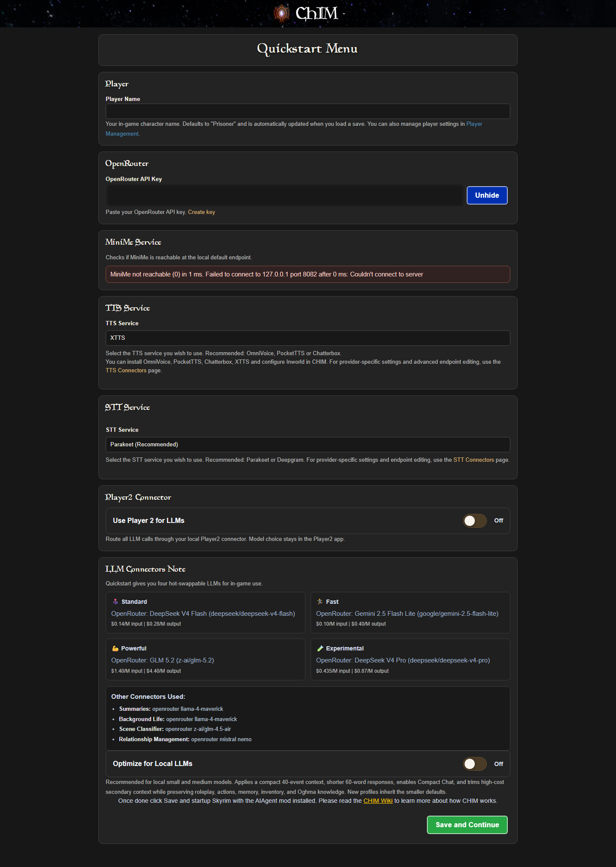The image size is (616, 867).
Task: Click the Player2 Connector heading
Action: (x=138, y=497)
